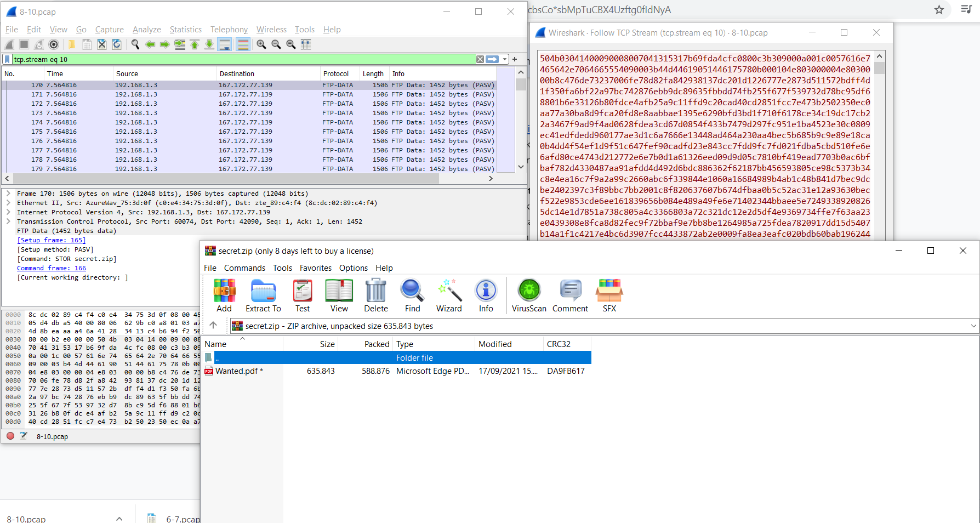Click the stop capture square icon

tap(24, 44)
